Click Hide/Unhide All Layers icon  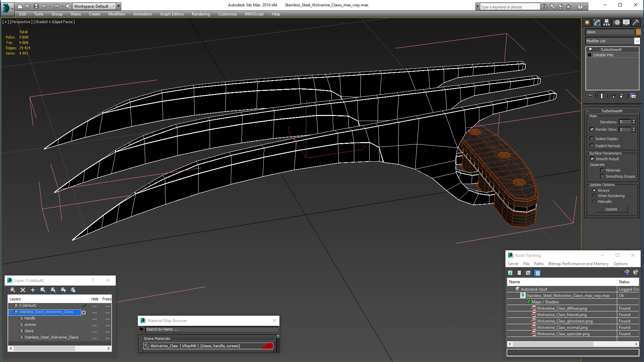[63, 290]
